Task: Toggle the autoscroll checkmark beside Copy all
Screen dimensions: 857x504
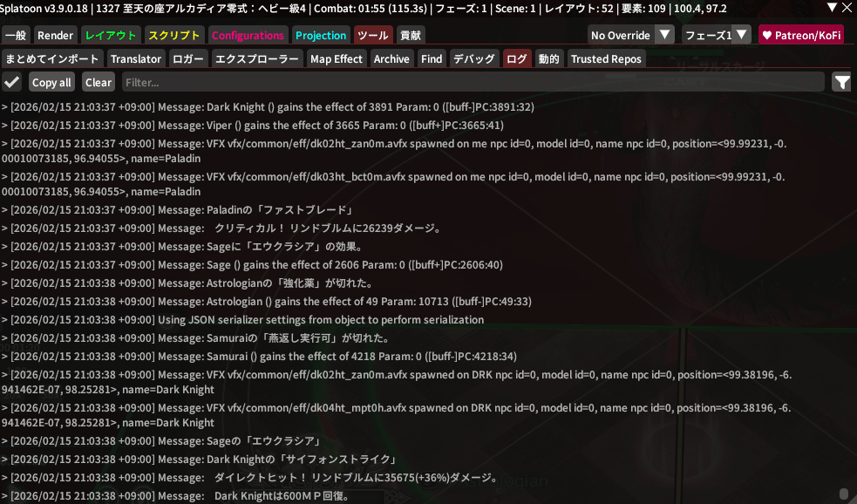Action: coord(12,82)
